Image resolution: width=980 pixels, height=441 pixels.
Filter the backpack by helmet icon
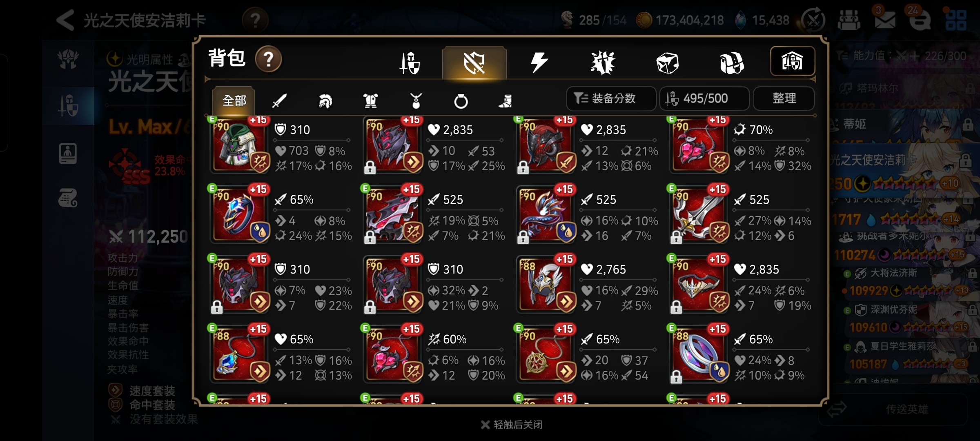325,100
